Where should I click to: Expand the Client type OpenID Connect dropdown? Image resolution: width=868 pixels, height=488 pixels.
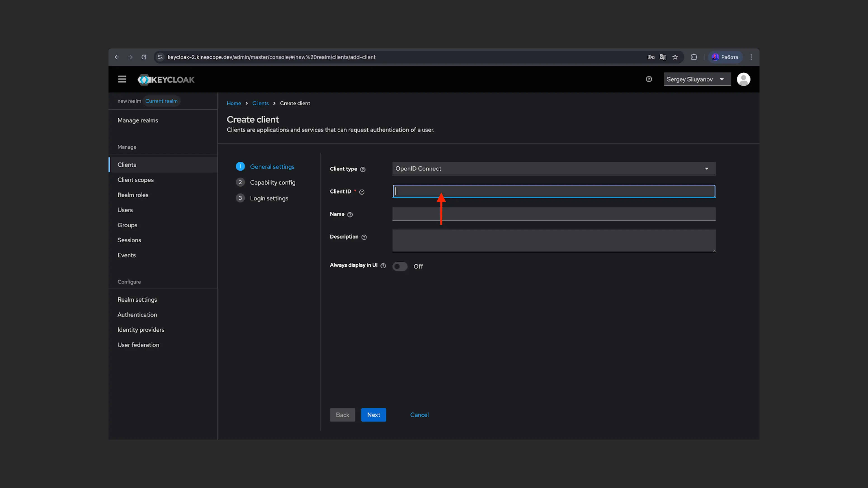click(x=554, y=168)
